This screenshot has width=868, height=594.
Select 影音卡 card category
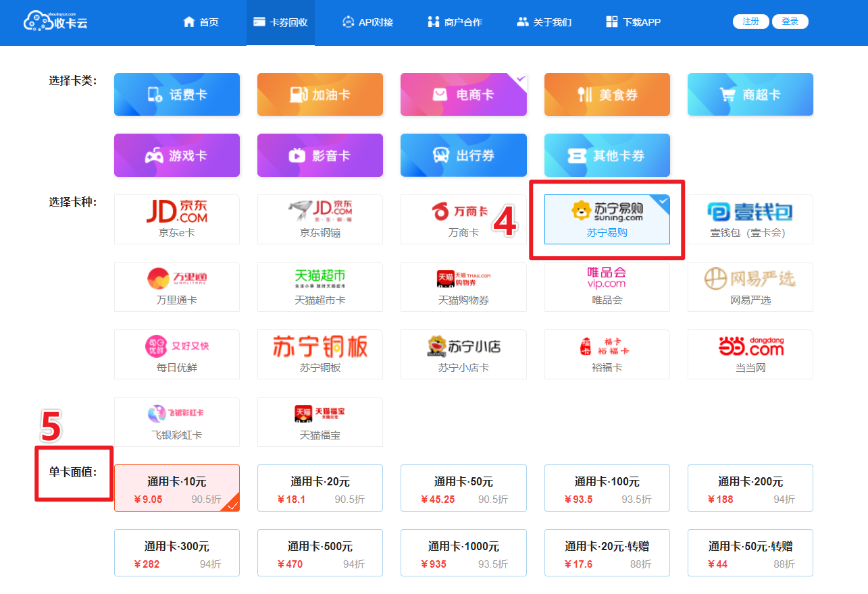point(320,155)
